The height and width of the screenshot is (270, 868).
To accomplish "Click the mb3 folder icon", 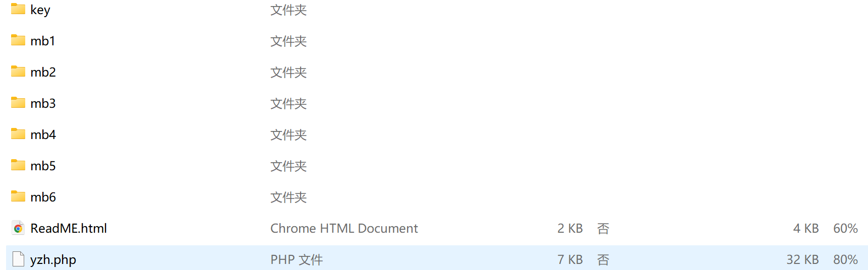I will tap(18, 103).
